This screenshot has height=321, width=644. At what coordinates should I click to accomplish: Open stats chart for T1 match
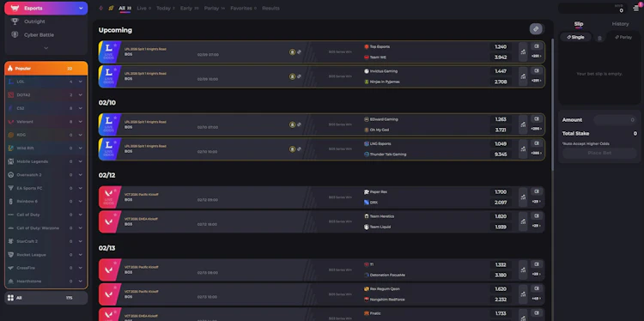(523, 270)
